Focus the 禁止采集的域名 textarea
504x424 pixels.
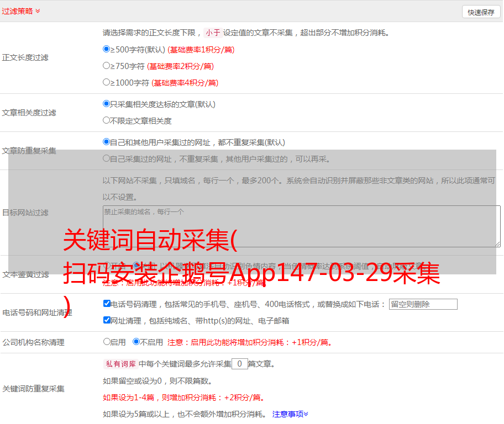[302, 226]
